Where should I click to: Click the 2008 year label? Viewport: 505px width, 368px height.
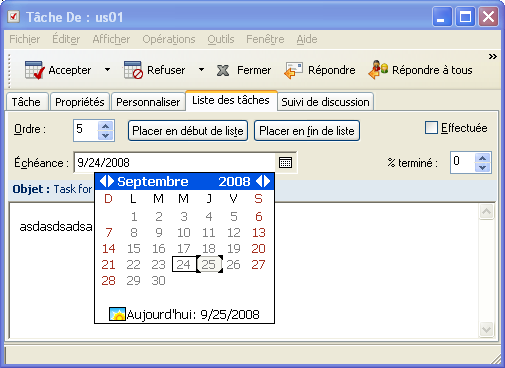click(x=234, y=181)
